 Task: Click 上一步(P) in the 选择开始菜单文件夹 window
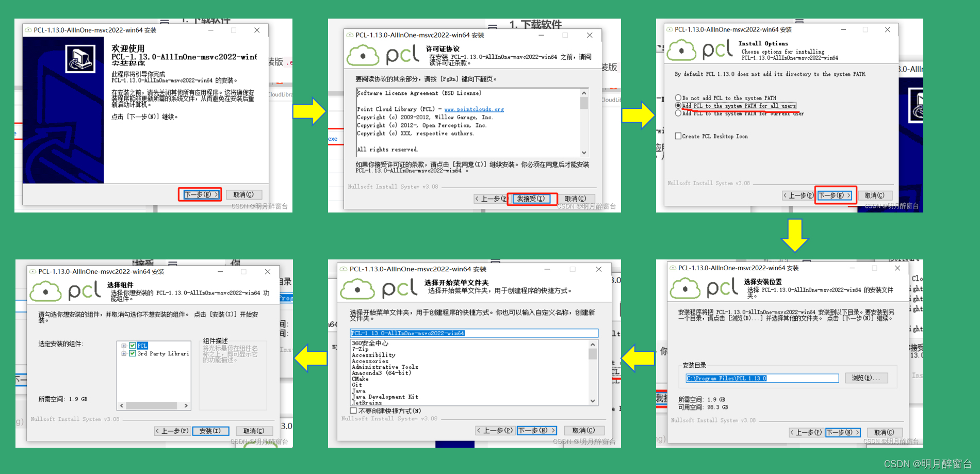495,430
